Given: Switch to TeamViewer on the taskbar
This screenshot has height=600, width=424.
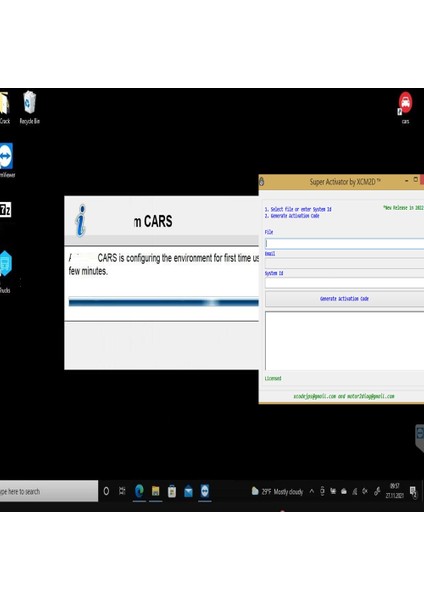Looking at the screenshot, I should 205,491.
